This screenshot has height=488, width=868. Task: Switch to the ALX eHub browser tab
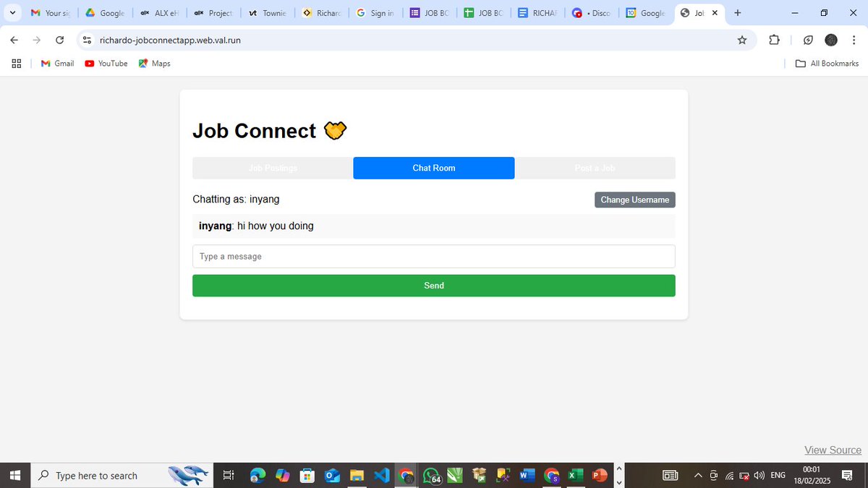[159, 13]
